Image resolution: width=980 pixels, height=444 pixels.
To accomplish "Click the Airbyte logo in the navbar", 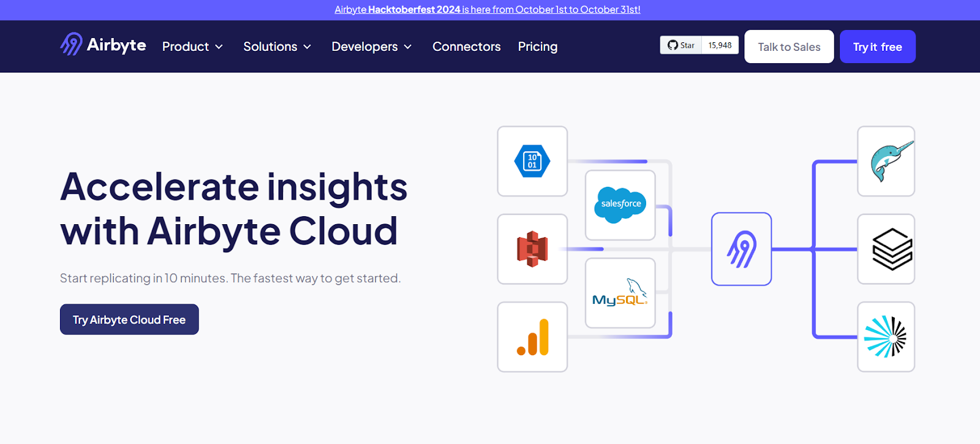I will pos(103,45).
